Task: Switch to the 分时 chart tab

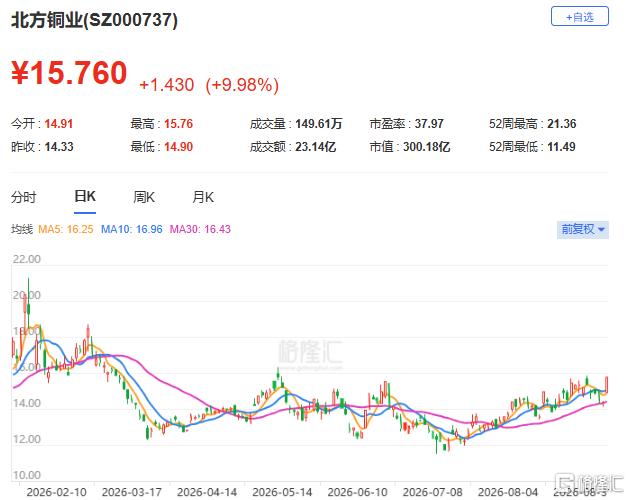Action: coord(24,197)
